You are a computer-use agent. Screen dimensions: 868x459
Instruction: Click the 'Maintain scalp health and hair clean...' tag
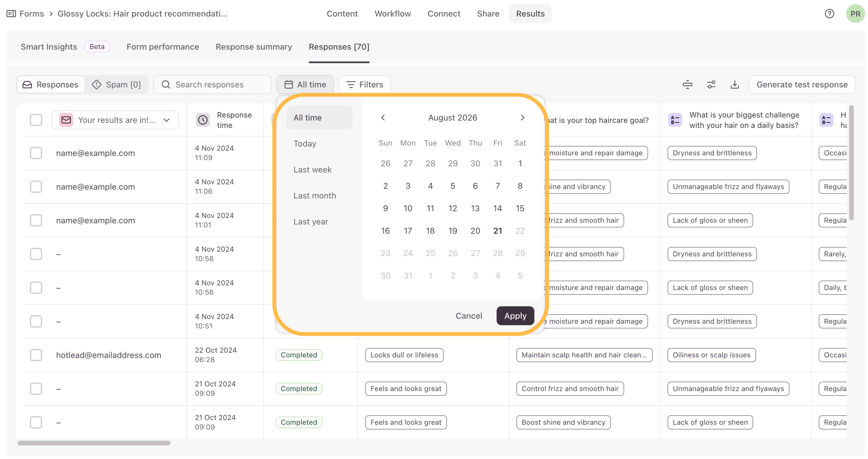(x=584, y=355)
